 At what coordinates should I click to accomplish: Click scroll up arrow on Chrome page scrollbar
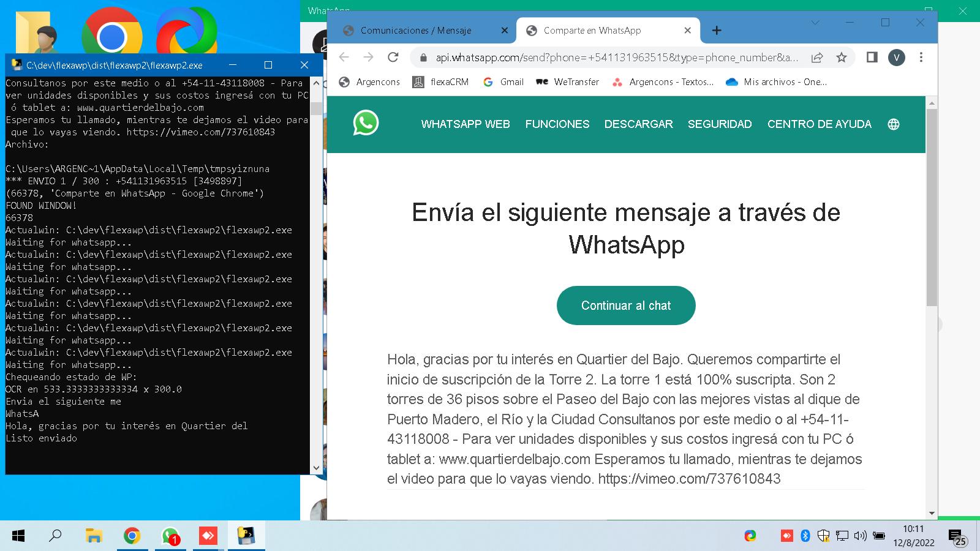click(932, 102)
